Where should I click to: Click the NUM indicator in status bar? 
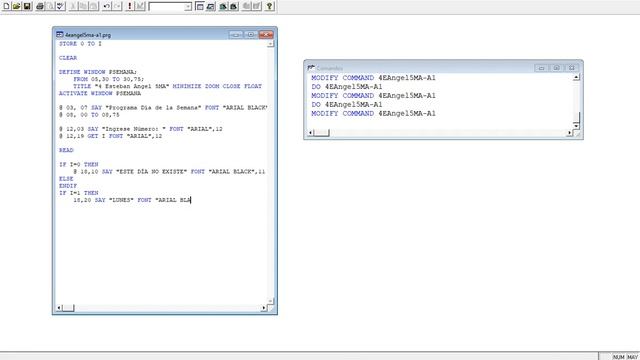pos(618,357)
